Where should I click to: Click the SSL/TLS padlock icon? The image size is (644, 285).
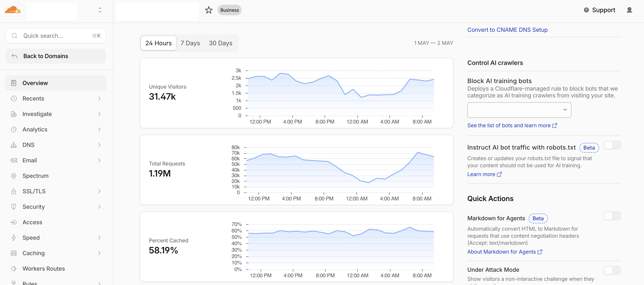click(x=14, y=191)
